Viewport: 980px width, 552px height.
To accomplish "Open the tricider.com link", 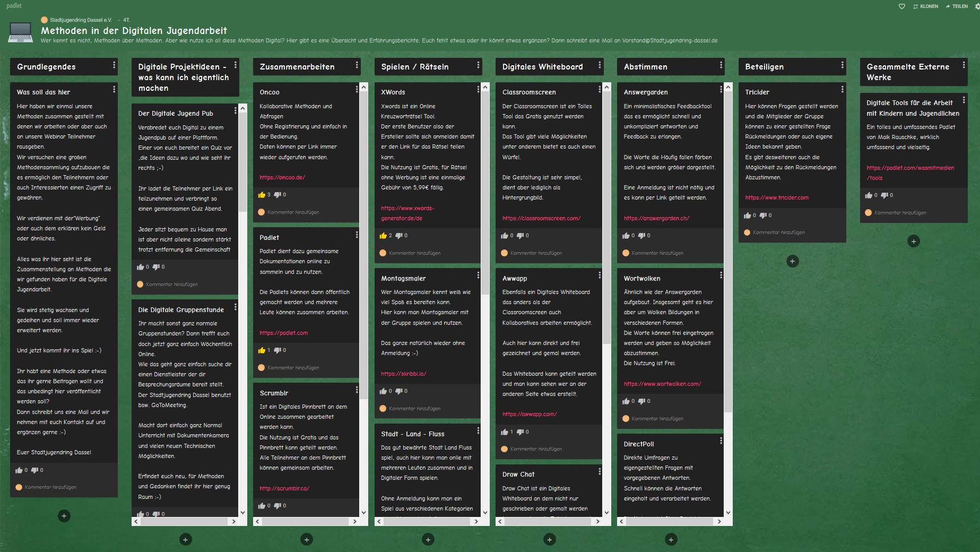I will click(777, 197).
